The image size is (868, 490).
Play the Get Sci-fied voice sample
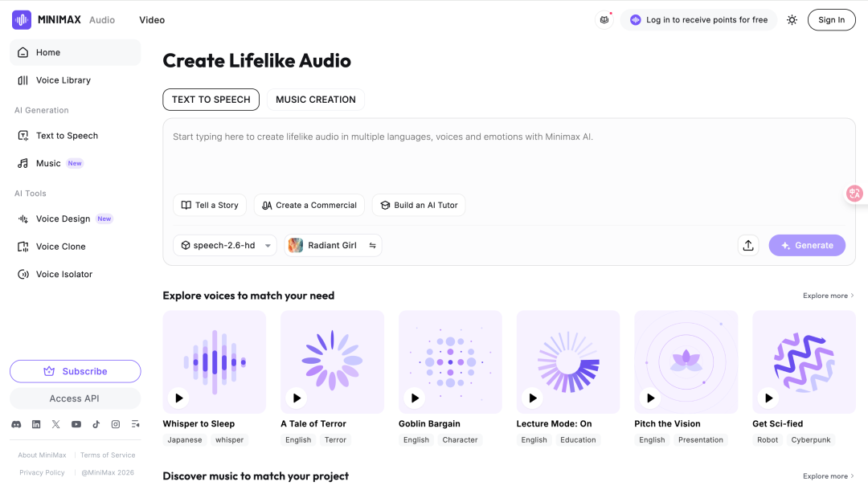[x=768, y=398]
